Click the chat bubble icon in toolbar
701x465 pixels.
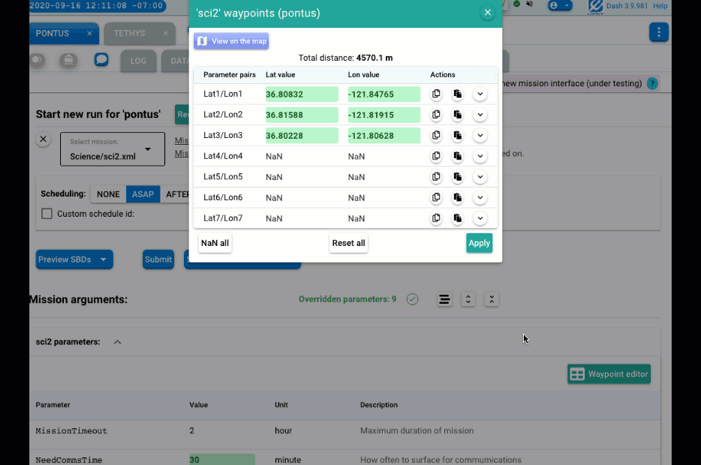click(x=101, y=60)
